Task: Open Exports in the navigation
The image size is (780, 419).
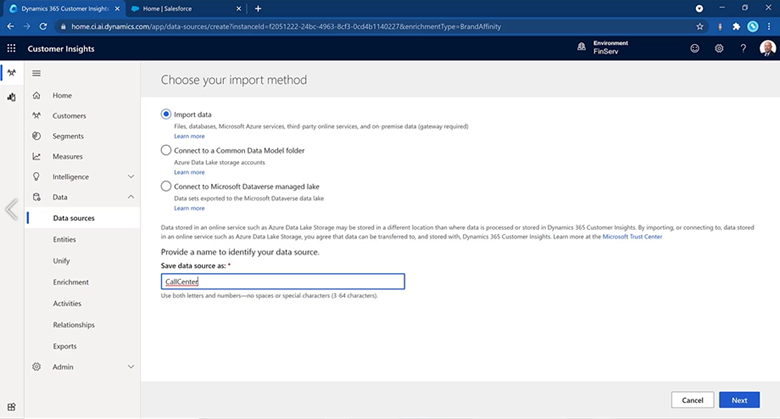Action: (65, 346)
